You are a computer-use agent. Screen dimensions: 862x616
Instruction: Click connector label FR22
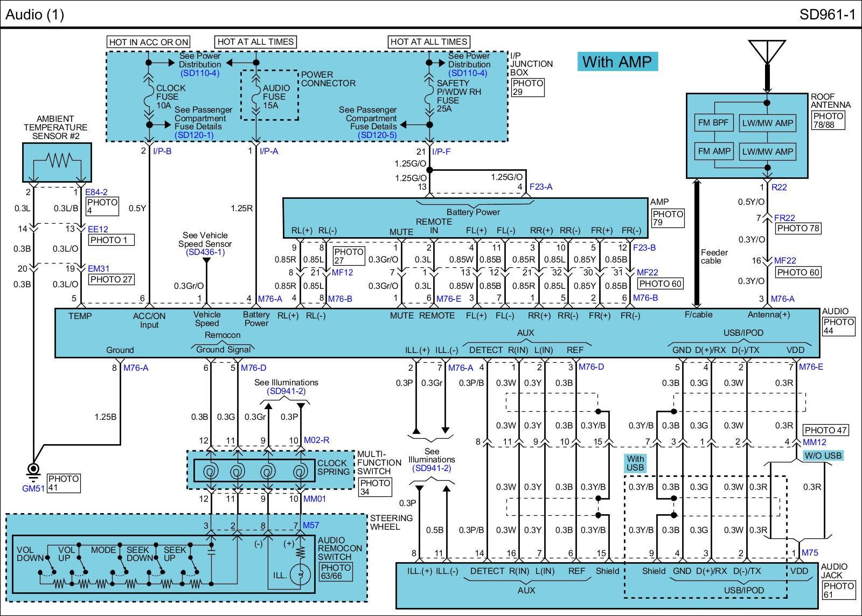[x=784, y=218]
